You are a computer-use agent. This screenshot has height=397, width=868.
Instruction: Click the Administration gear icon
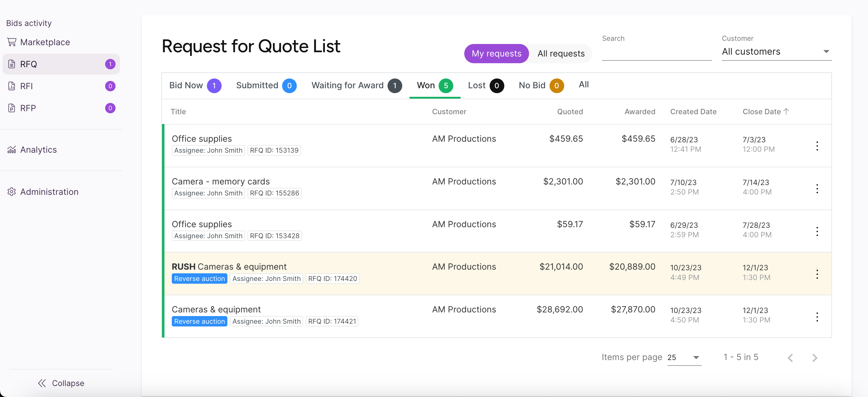point(12,191)
